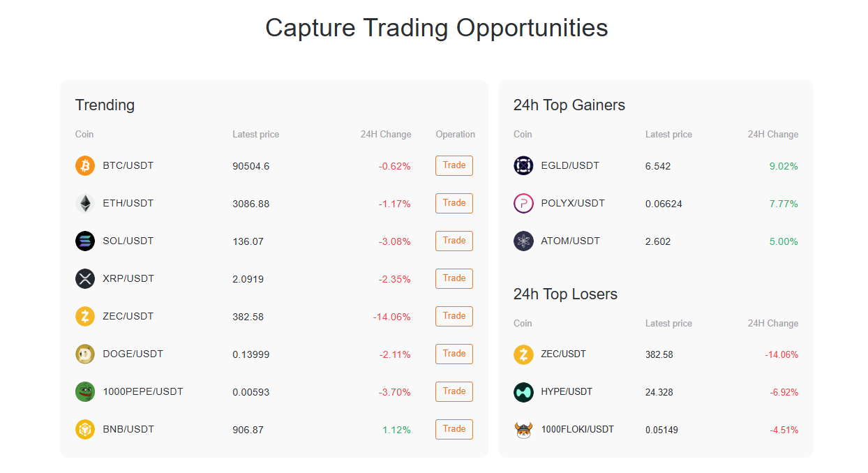This screenshot has width=868, height=473.
Task: Click the Bitcoin coin icon
Action: (84, 165)
